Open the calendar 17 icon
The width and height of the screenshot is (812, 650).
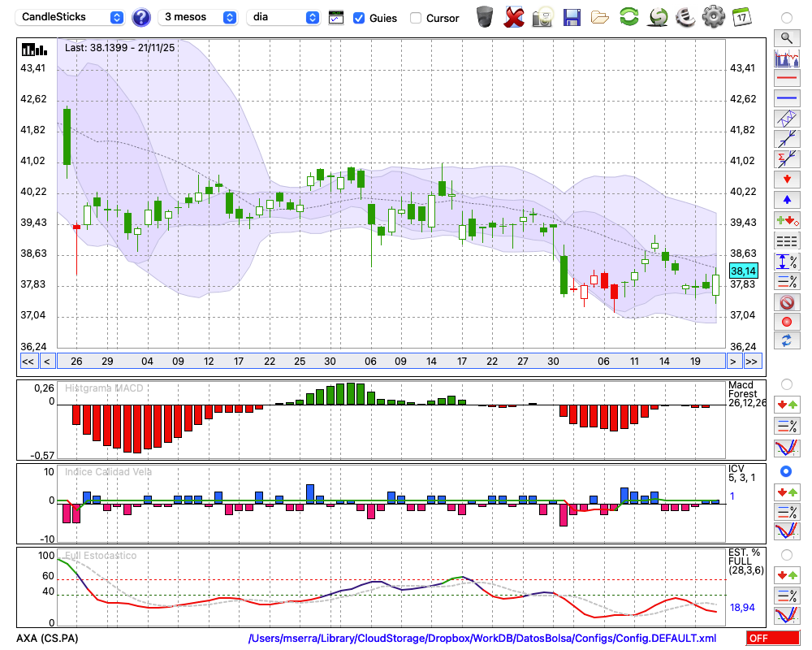click(x=741, y=17)
